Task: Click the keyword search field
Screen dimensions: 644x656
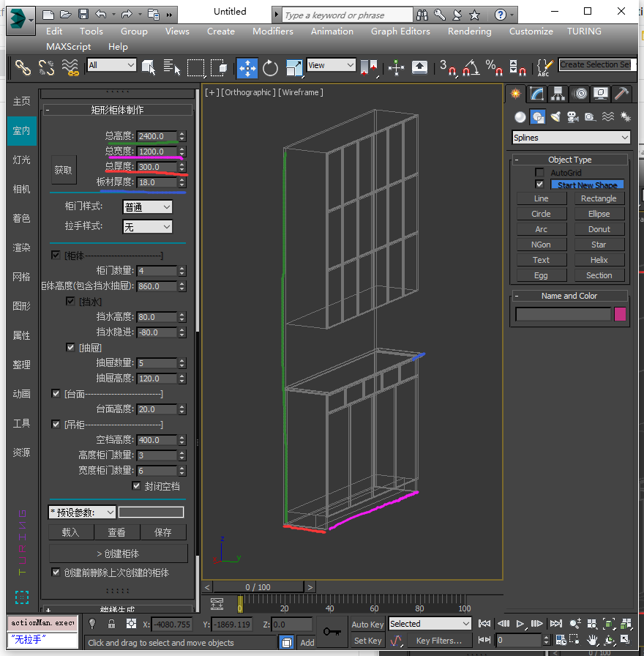Action: point(348,15)
